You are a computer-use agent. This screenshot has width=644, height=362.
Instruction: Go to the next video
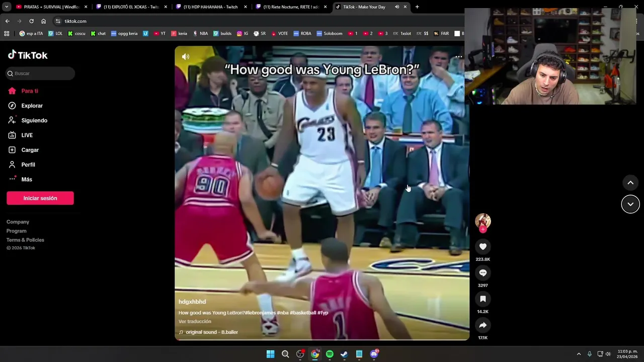pyautogui.click(x=630, y=204)
